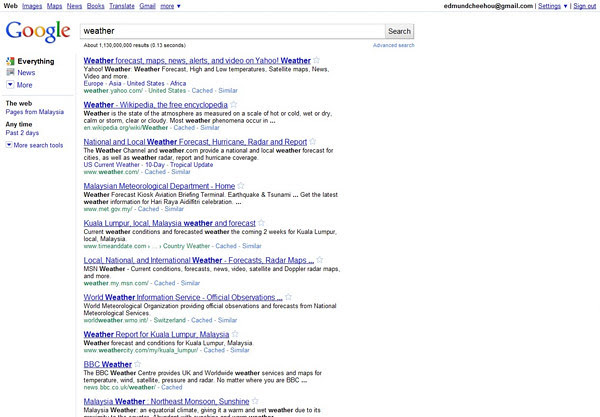Open MSN Local, National, International Weather result
Image resolution: width=600 pixels, height=417 pixels.
coord(199,260)
